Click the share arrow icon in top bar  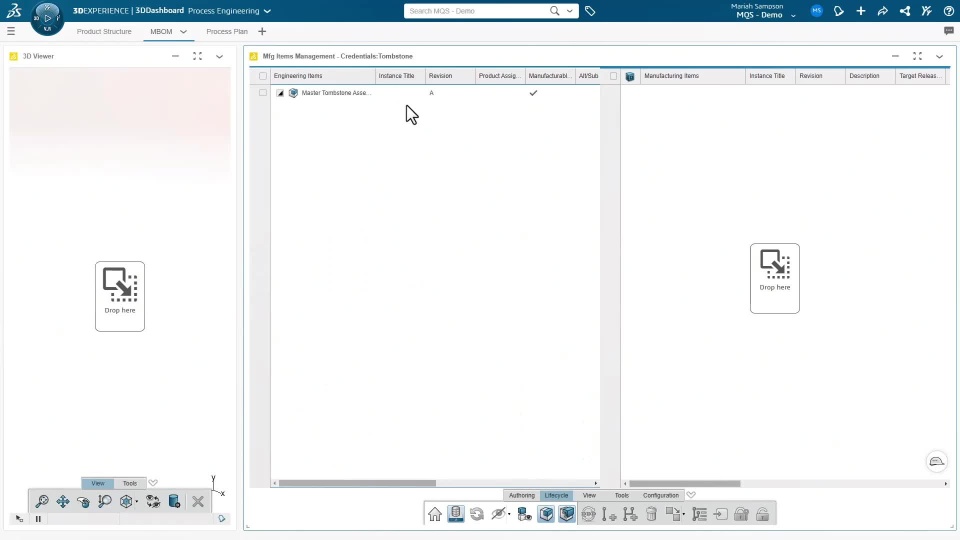[882, 10]
